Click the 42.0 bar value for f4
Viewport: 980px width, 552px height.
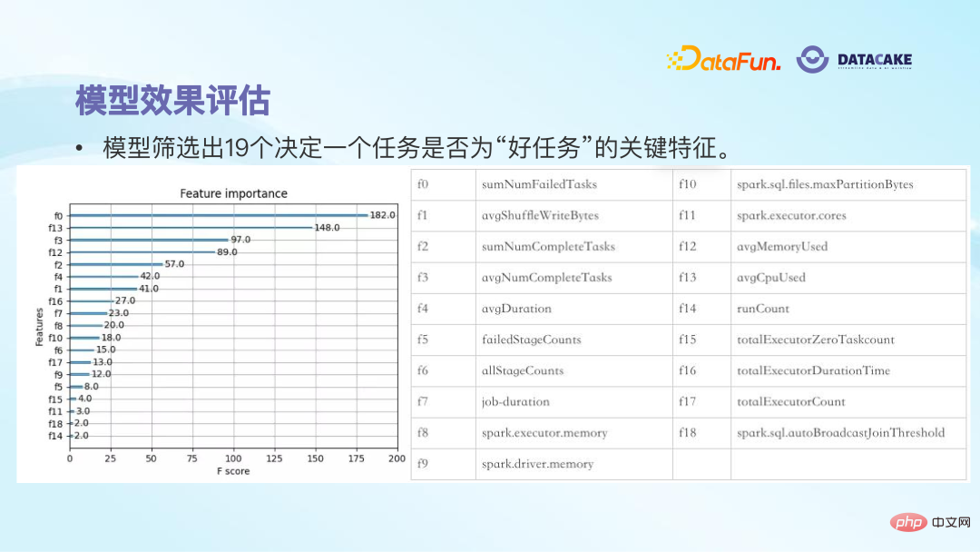tap(150, 276)
